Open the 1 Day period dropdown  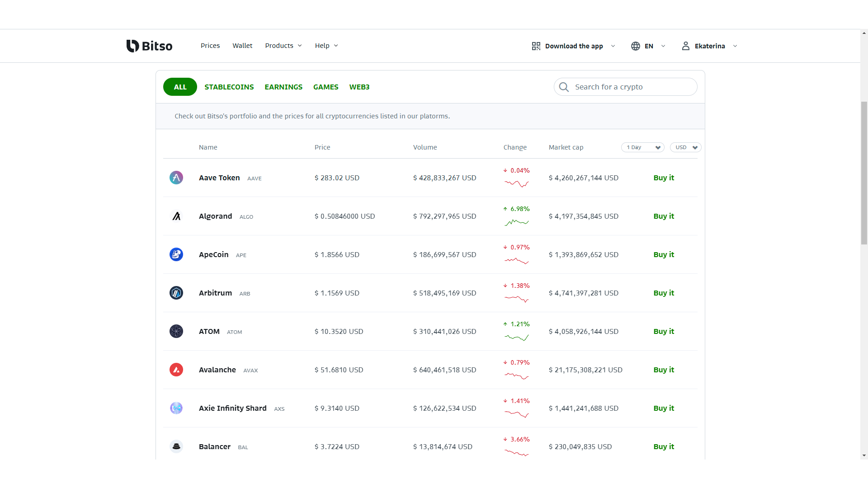(642, 147)
